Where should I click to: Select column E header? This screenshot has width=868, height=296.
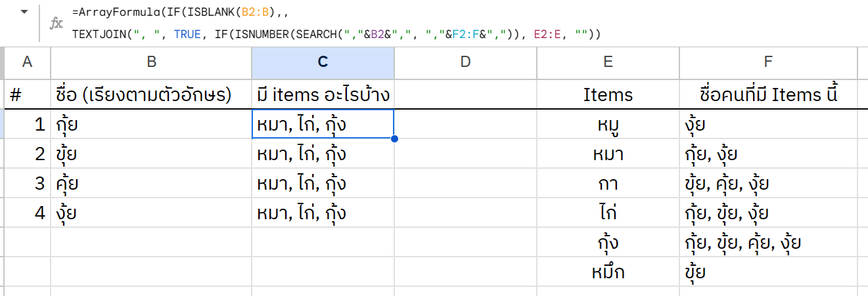tap(608, 62)
